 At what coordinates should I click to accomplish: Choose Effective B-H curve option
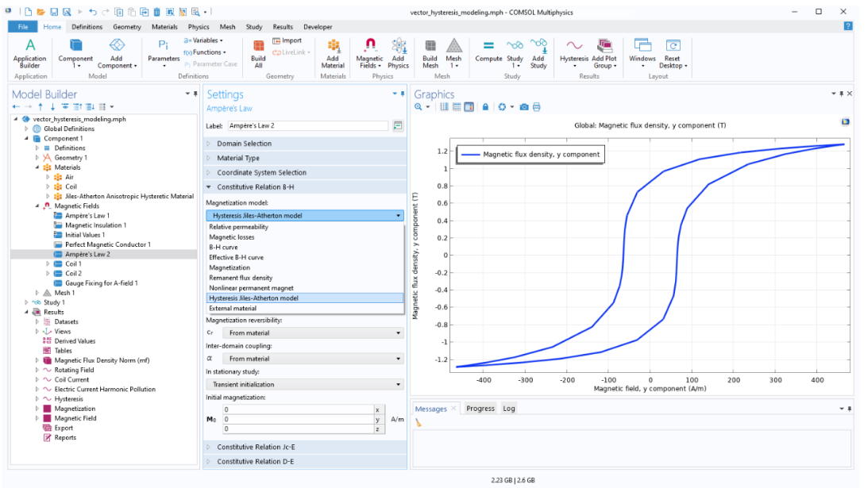tap(305, 257)
